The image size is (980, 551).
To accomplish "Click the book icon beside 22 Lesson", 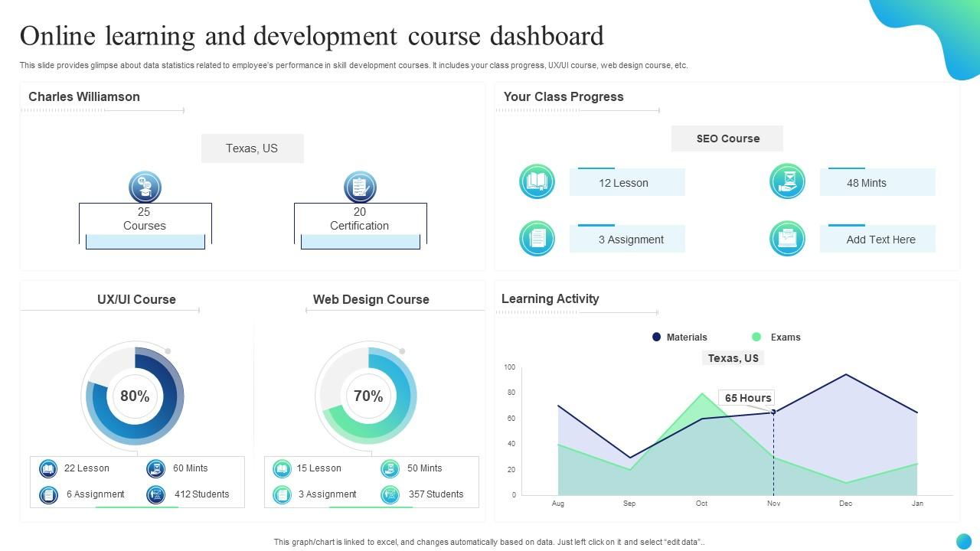I will click(x=48, y=468).
